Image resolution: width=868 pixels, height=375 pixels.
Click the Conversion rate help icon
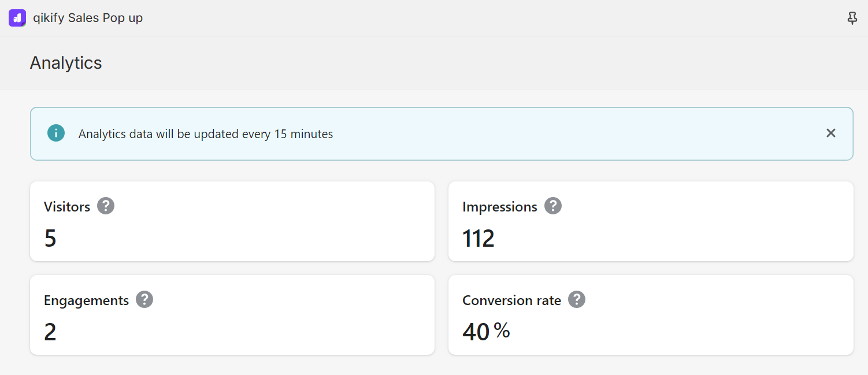tap(577, 300)
